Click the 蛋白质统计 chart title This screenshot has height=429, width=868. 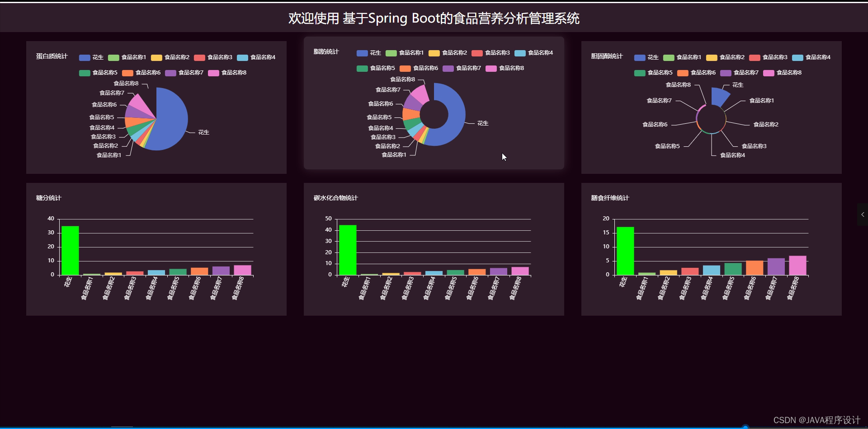click(x=52, y=56)
